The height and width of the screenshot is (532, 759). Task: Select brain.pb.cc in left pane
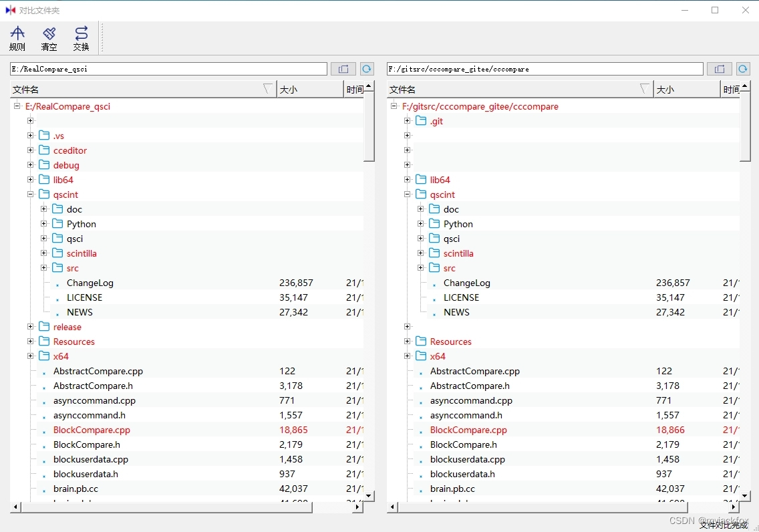click(x=75, y=489)
